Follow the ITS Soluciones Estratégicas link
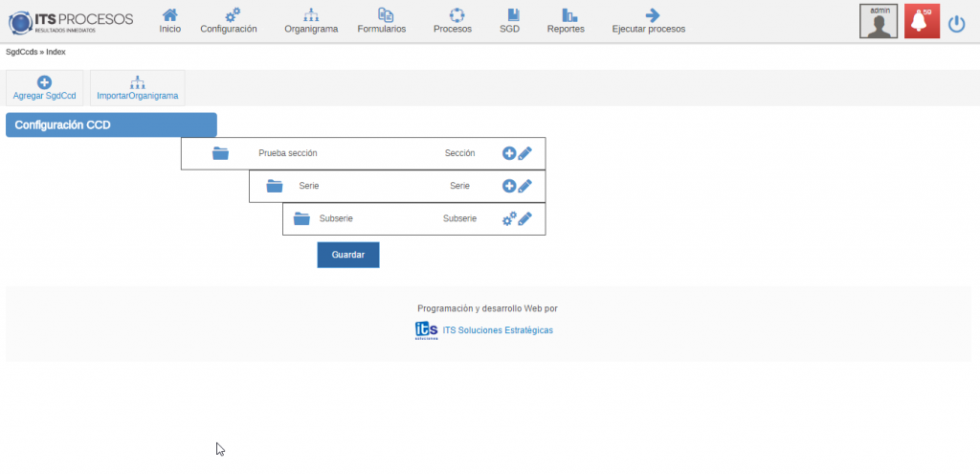This screenshot has height=475, width=980. click(497, 330)
